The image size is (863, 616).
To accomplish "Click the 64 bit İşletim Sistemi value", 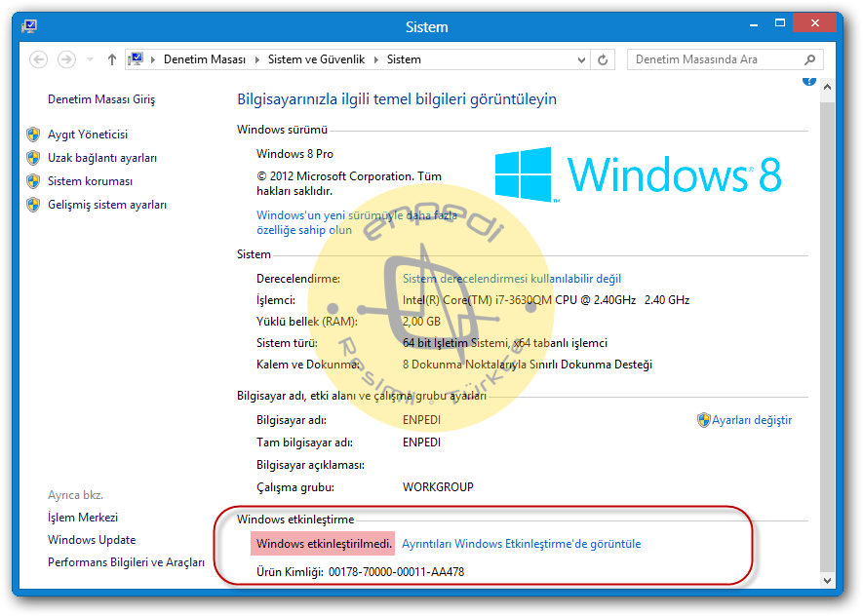I will click(505, 343).
